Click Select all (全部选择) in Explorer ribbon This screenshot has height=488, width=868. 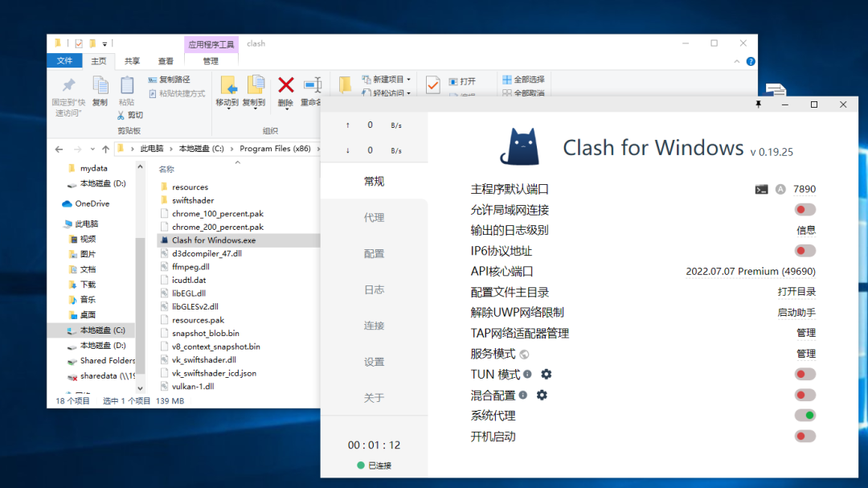[523, 80]
